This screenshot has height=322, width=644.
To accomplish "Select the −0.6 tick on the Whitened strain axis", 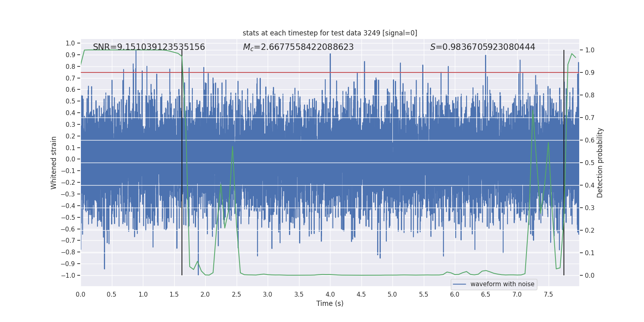I will pyautogui.click(x=68, y=229).
